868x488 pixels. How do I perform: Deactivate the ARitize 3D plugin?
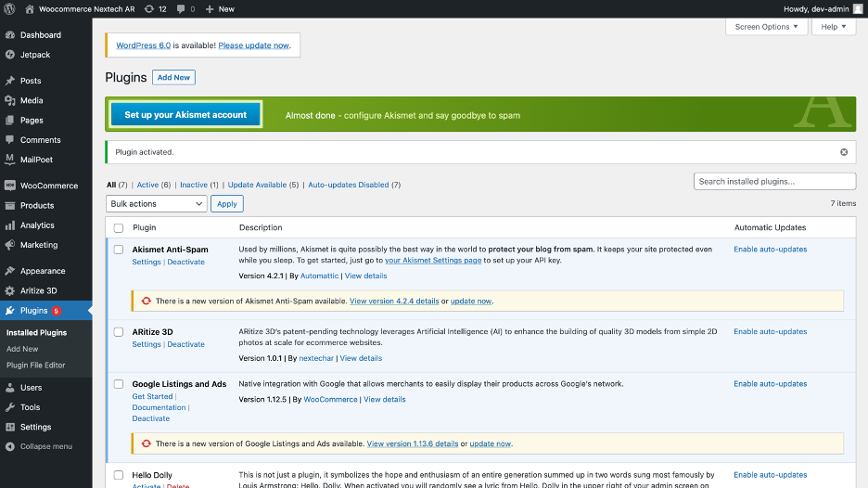click(x=186, y=344)
